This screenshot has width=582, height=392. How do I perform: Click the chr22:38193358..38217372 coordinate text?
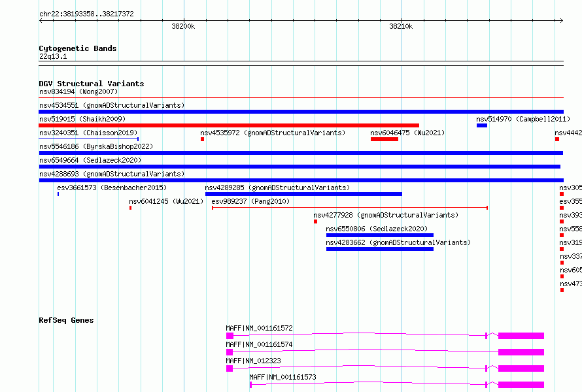pos(86,14)
